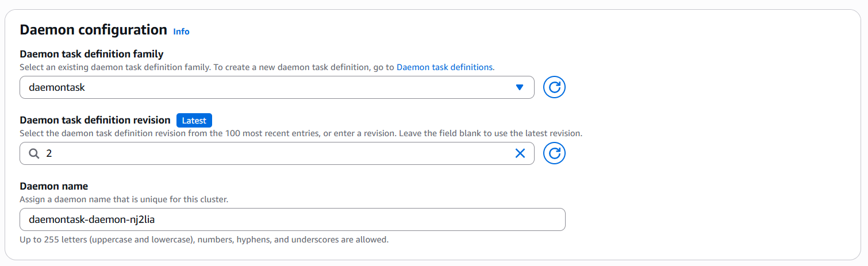Screen dimensions: 868x266
Task: Click the Daemon task definition family label
Action: [x=91, y=54]
